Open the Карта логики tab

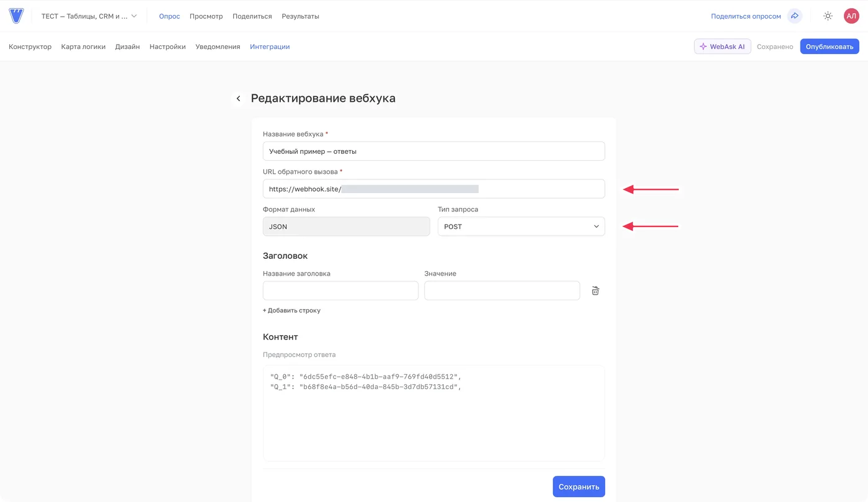(x=83, y=47)
